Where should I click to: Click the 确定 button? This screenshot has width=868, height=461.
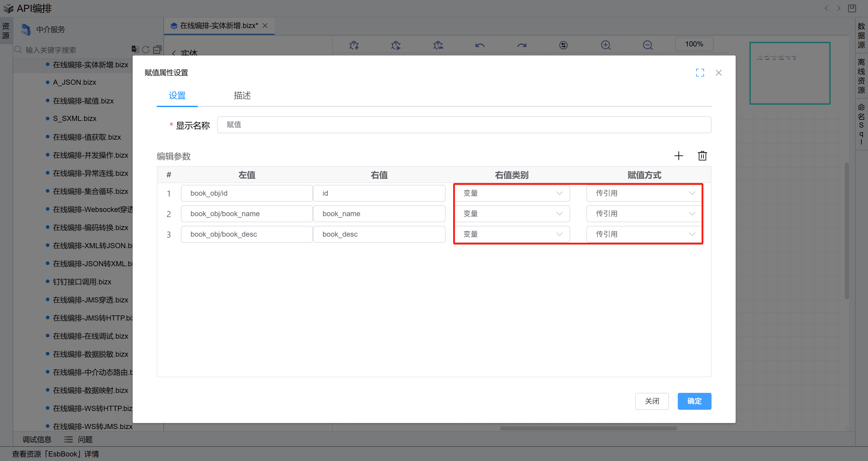coord(694,401)
